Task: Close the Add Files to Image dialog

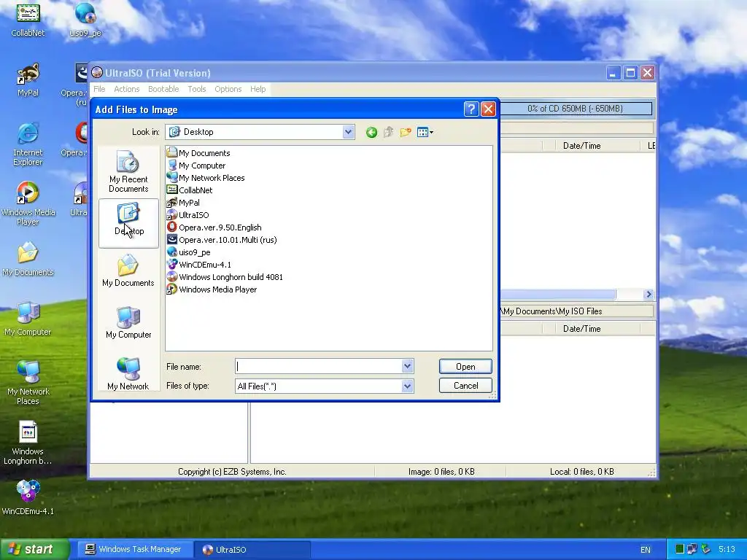Action: 488,109
